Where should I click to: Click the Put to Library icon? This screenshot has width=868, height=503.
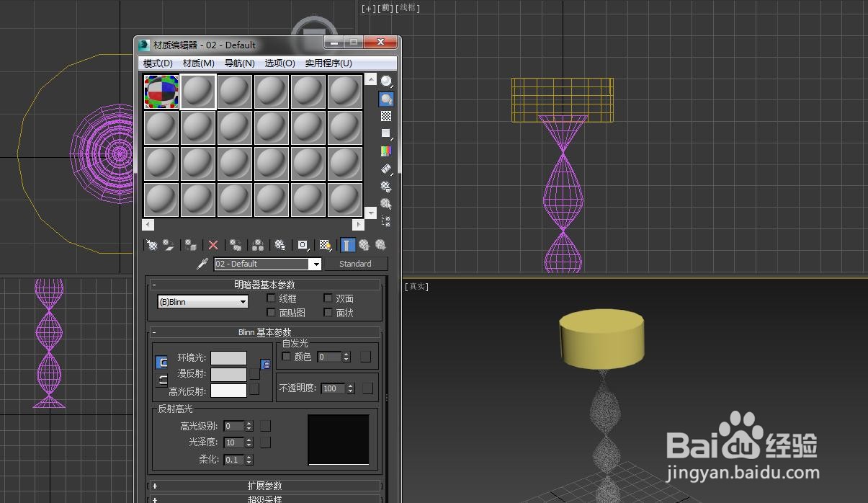click(280, 245)
